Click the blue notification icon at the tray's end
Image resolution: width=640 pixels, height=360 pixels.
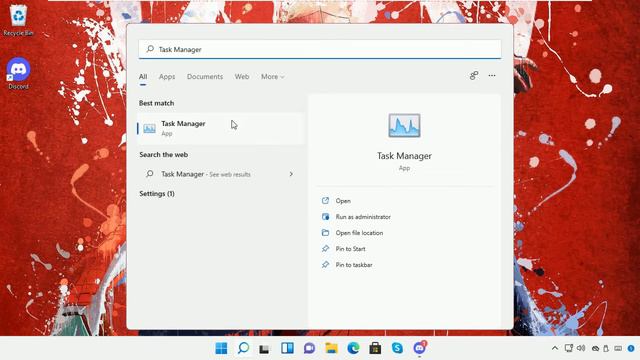coord(631,348)
